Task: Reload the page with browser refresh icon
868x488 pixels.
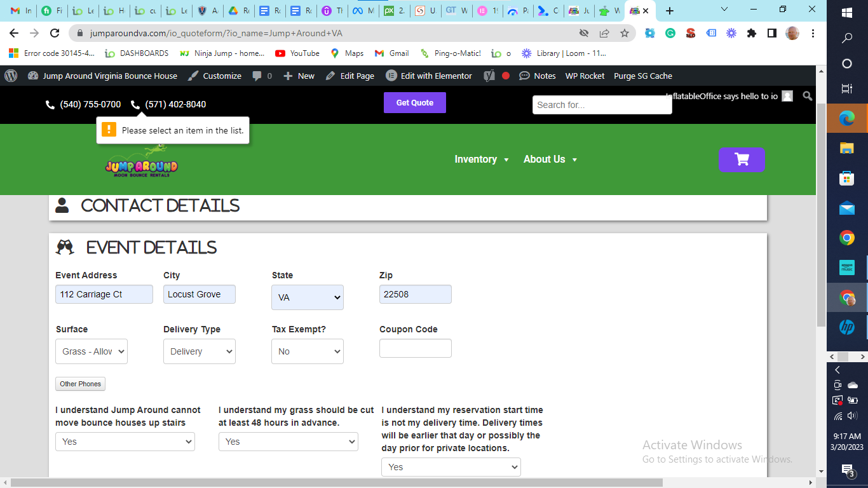Action: click(55, 33)
